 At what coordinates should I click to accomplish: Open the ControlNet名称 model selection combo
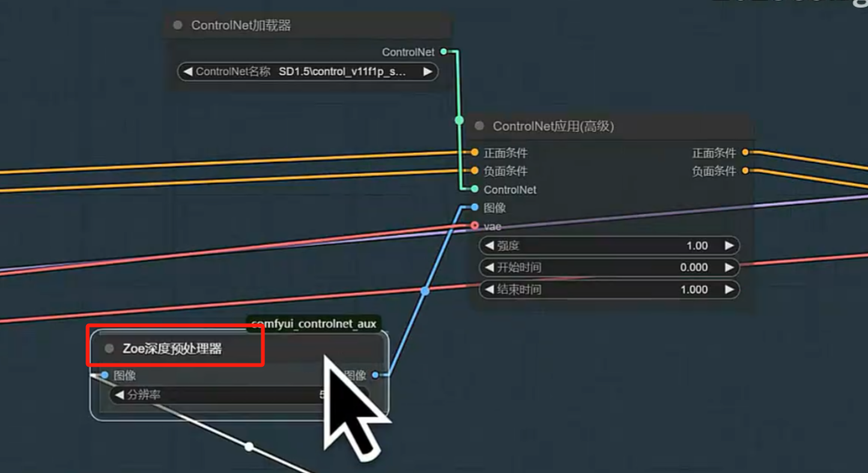coord(307,72)
